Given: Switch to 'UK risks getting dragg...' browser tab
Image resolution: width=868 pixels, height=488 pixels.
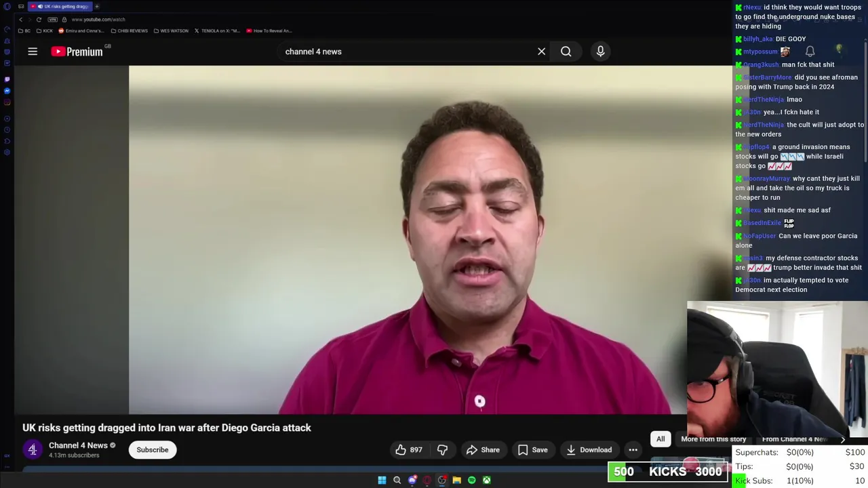Looking at the screenshot, I should (60, 6).
